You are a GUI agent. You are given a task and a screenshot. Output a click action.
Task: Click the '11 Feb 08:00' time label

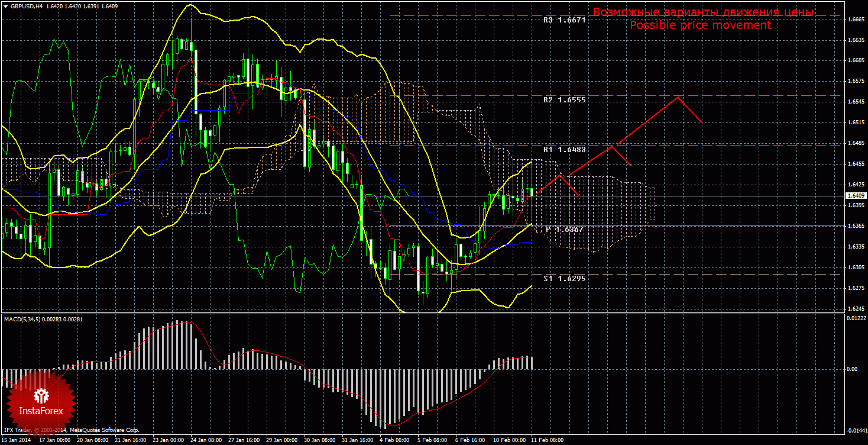[x=546, y=440]
